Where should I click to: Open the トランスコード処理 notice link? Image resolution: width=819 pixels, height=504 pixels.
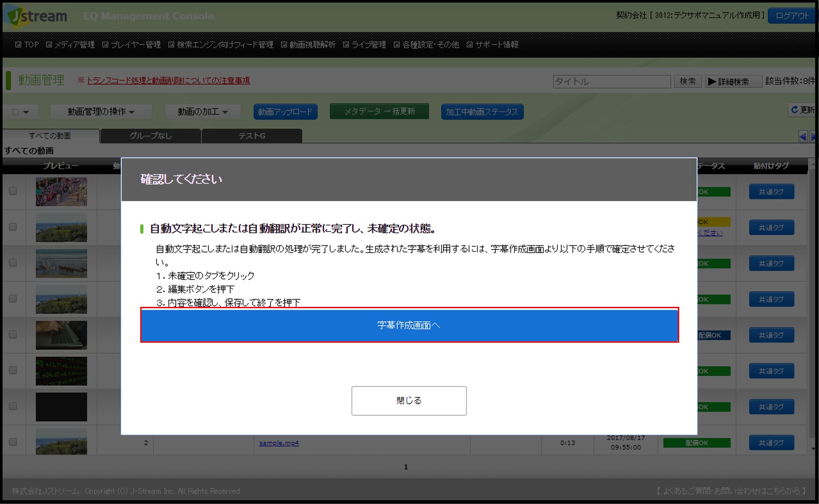point(168,80)
